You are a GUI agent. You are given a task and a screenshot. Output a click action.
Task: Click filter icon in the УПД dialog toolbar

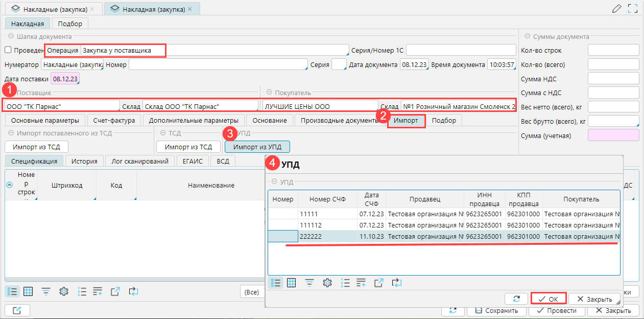click(309, 283)
